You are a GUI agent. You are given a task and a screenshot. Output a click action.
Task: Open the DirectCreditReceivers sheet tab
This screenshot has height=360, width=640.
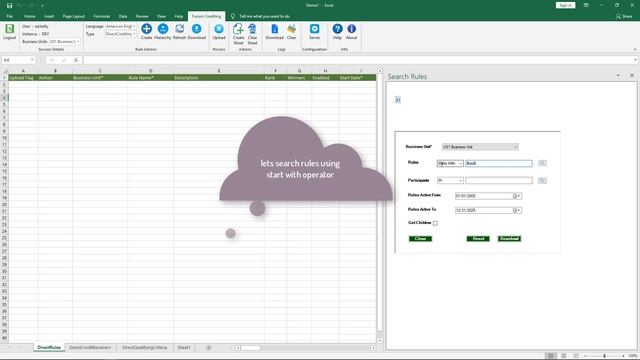90,348
